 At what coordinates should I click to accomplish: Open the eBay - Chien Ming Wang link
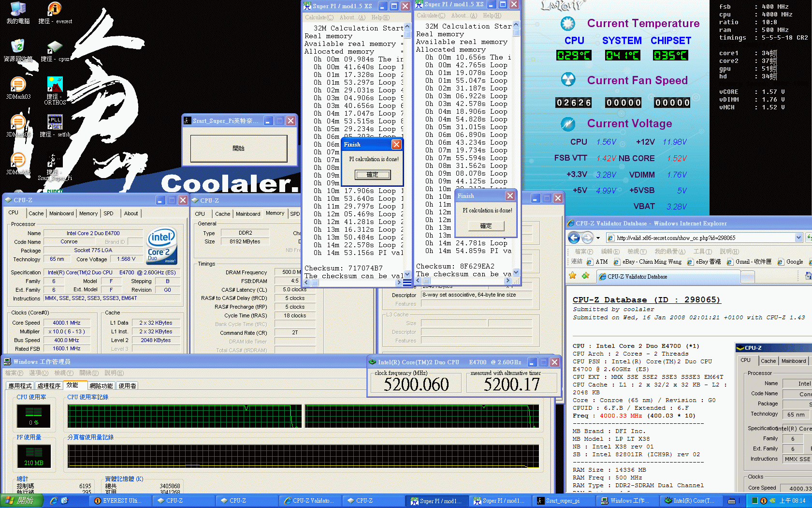(648, 262)
